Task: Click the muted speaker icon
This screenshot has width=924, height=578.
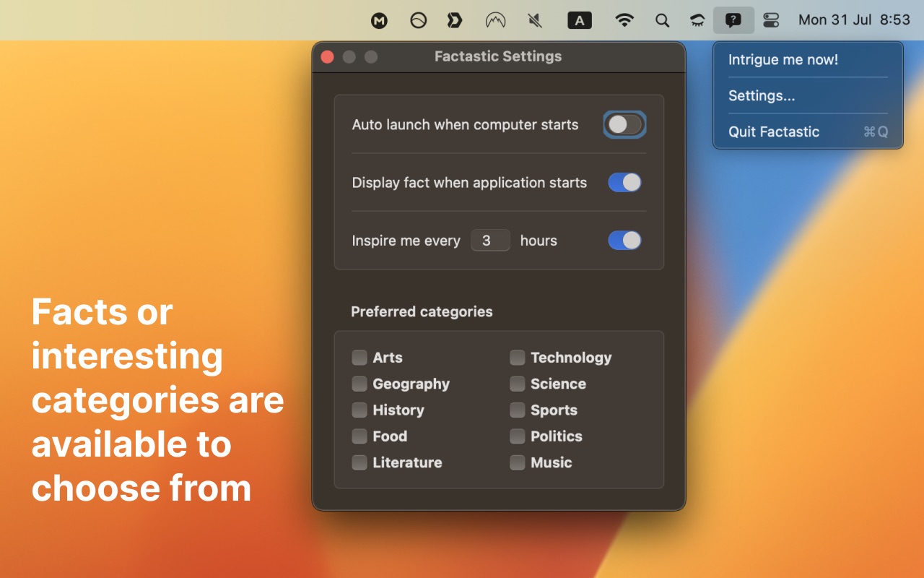Action: pyautogui.click(x=535, y=20)
